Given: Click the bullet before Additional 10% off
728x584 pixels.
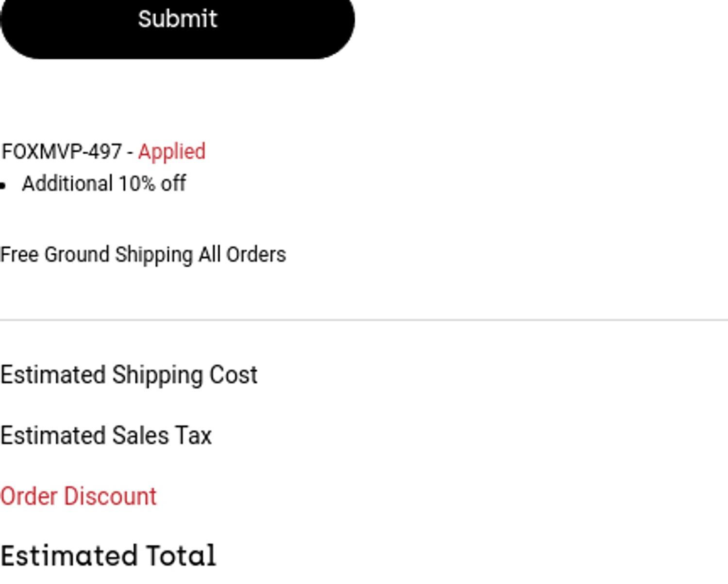Looking at the screenshot, I should 3,185.
